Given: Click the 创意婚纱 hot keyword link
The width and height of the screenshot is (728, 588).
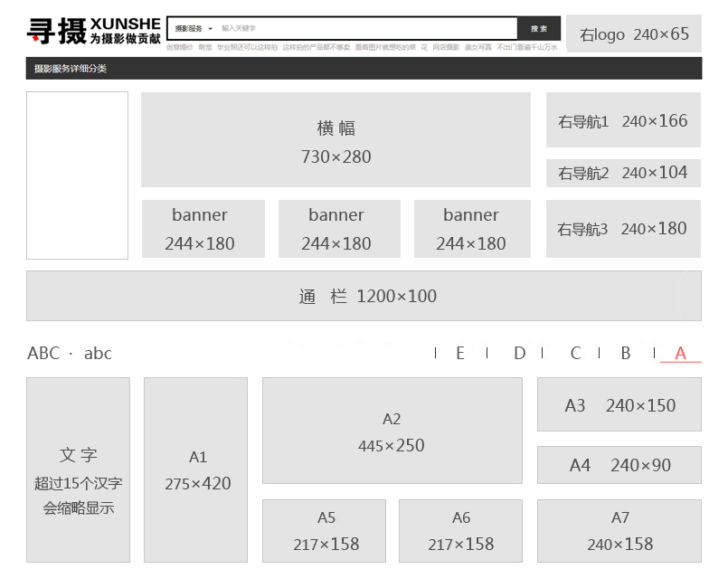Looking at the screenshot, I should (179, 47).
